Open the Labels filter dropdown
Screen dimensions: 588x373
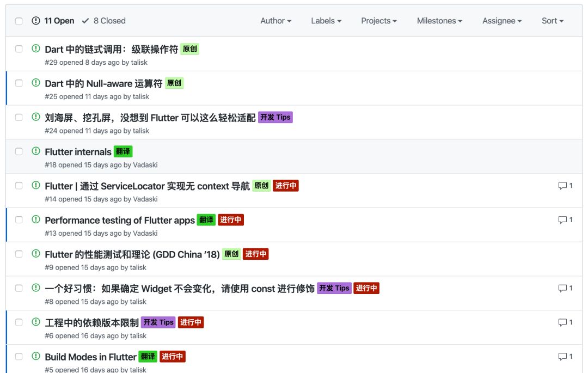pos(326,21)
